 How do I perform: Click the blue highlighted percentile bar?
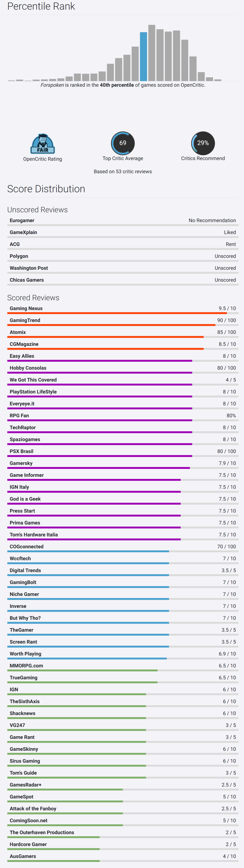[143, 56]
